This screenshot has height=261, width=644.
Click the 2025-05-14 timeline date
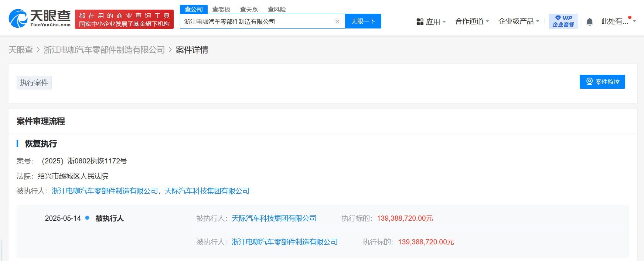pos(63,218)
